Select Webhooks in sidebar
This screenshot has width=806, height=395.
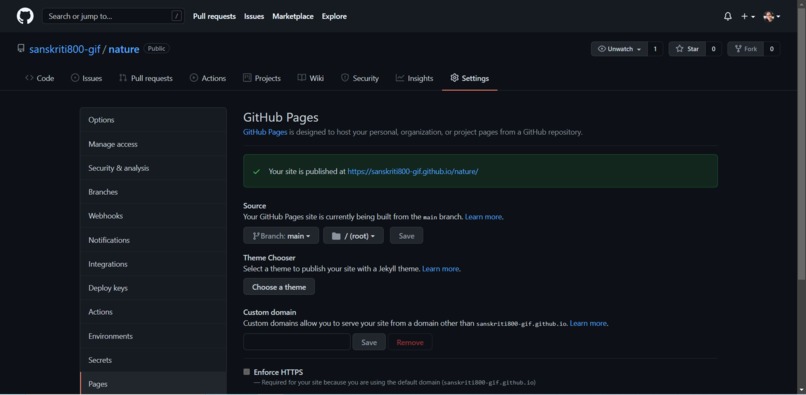click(x=153, y=216)
